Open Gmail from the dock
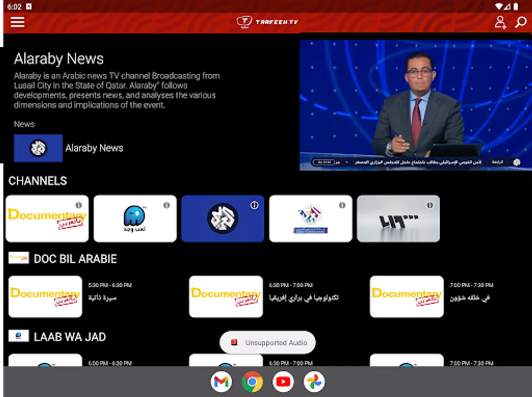 click(221, 382)
